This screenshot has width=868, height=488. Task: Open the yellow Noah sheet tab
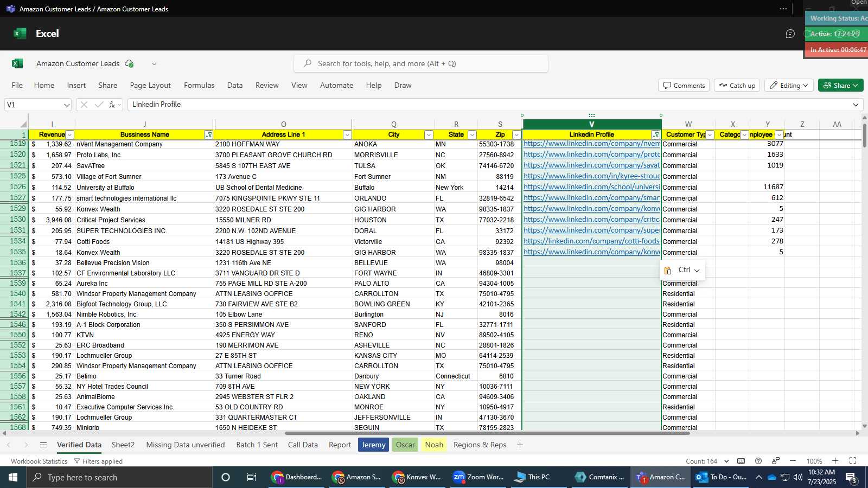434,445
